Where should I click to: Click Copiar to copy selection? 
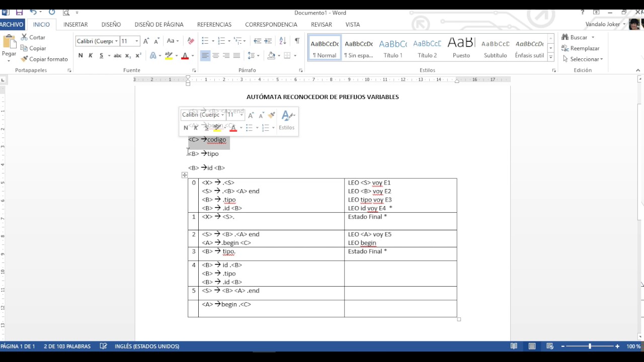click(33, 48)
